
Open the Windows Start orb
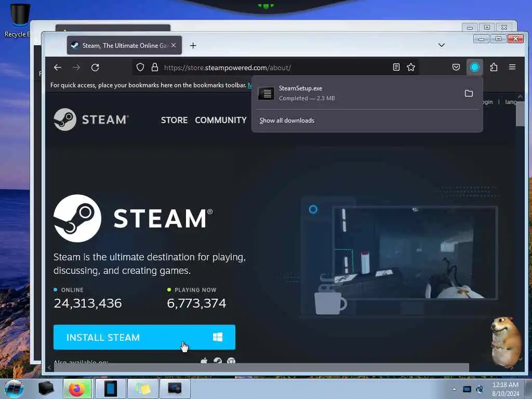point(14,389)
